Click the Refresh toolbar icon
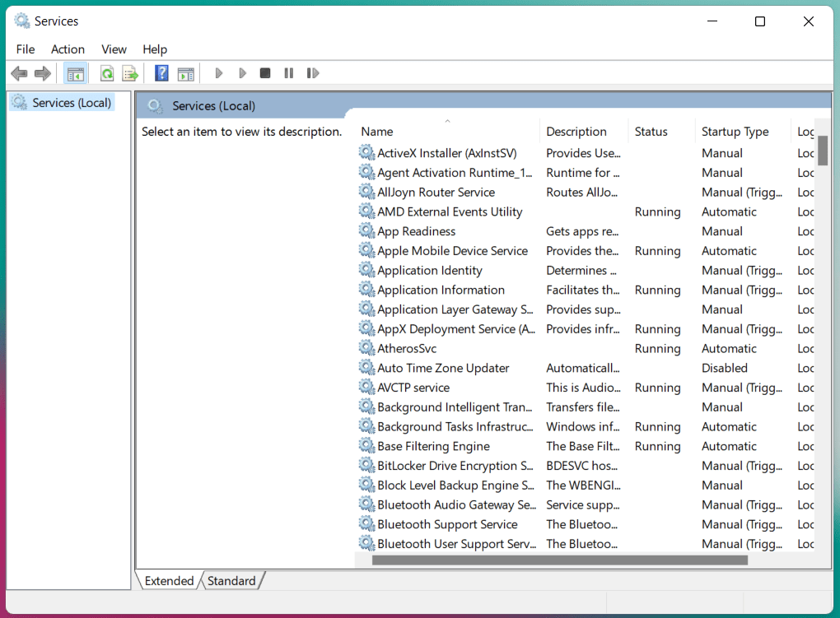840x618 pixels. [107, 73]
